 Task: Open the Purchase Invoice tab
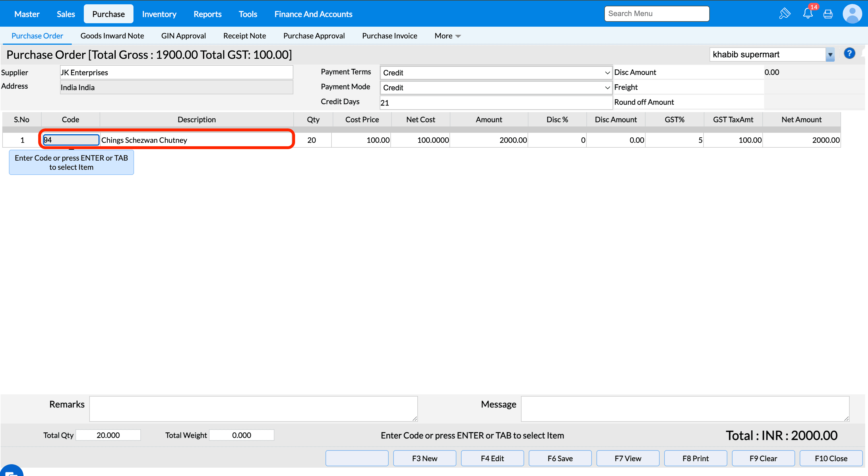pos(389,36)
